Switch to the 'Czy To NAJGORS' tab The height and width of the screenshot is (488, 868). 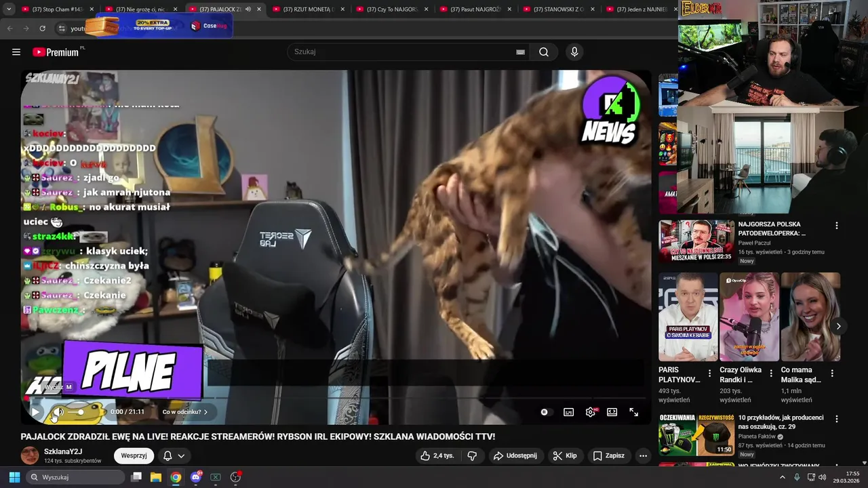point(392,9)
